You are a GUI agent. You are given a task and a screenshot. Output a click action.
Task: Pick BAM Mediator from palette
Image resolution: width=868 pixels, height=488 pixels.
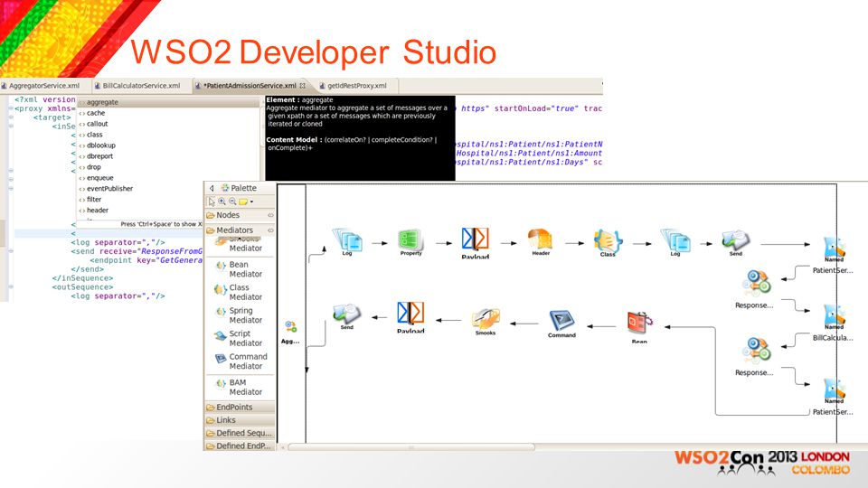click(239, 387)
